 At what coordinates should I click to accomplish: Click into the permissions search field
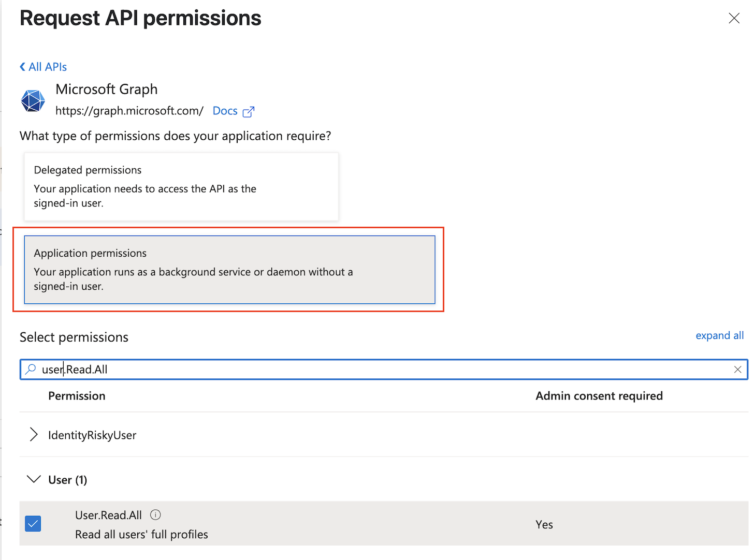(x=384, y=370)
